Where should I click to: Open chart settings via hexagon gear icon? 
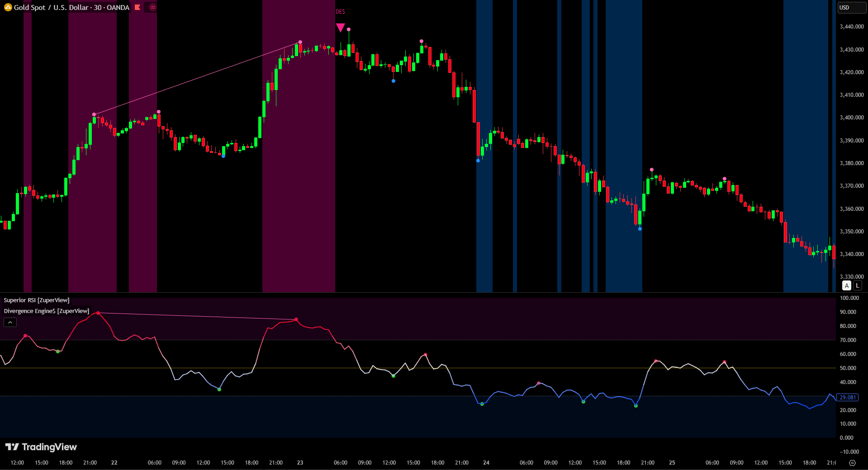pos(852,463)
